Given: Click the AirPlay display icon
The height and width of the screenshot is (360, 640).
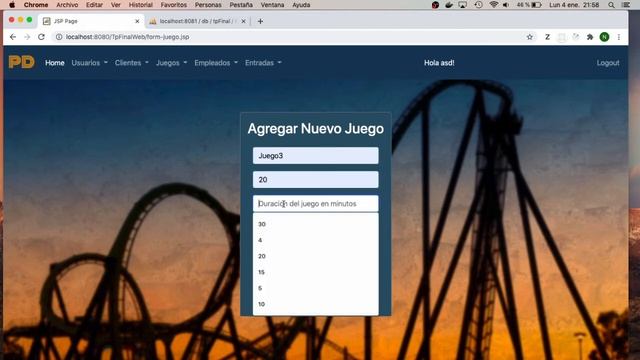Looking at the screenshot, I should [x=462, y=5].
